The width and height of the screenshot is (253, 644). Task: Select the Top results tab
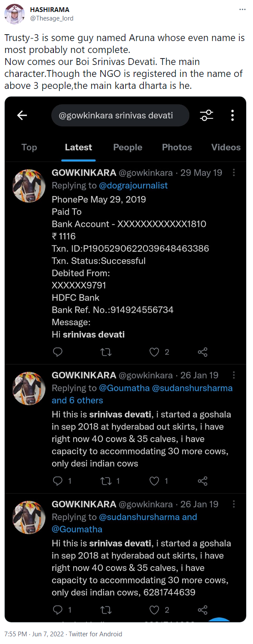pos(29,147)
